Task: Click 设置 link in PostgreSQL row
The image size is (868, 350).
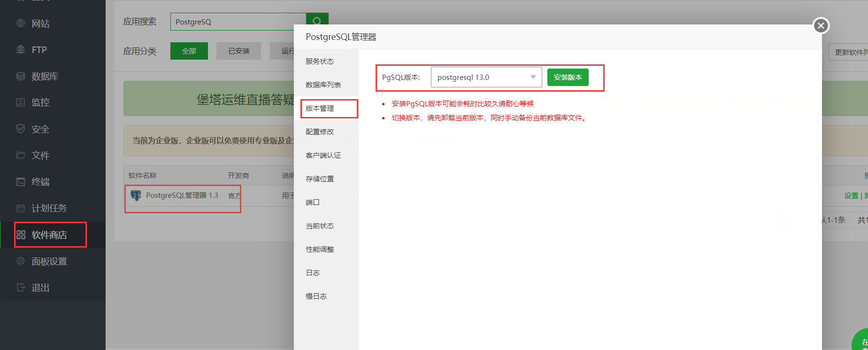Action: point(851,195)
